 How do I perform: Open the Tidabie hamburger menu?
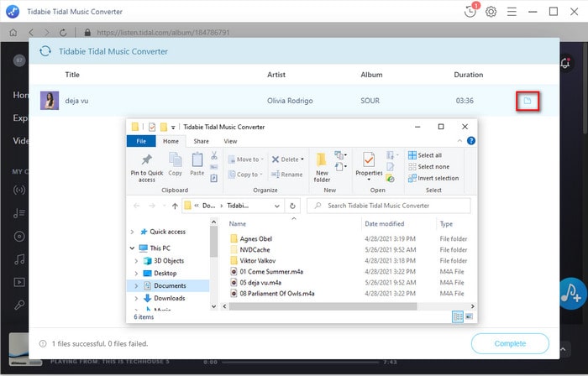(512, 12)
